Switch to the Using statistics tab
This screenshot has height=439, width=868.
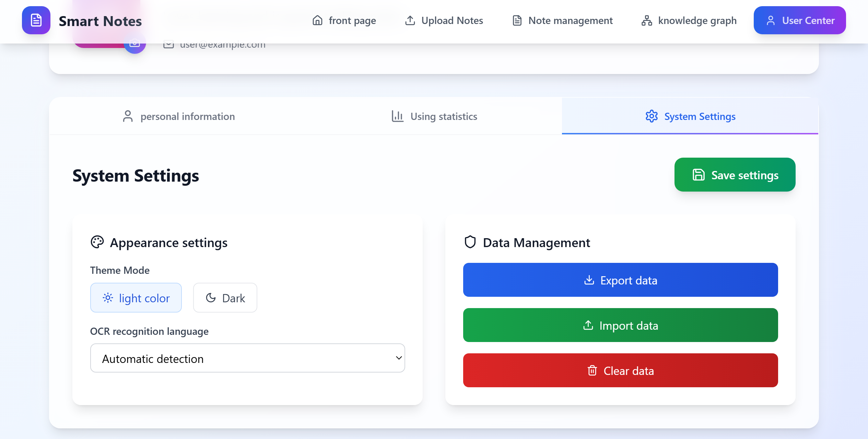coord(434,117)
